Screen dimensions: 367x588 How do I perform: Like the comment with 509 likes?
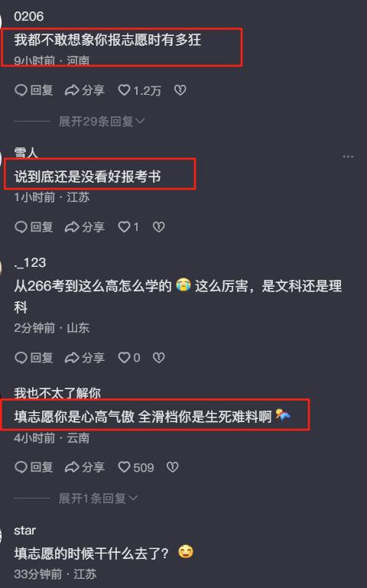click(x=136, y=467)
